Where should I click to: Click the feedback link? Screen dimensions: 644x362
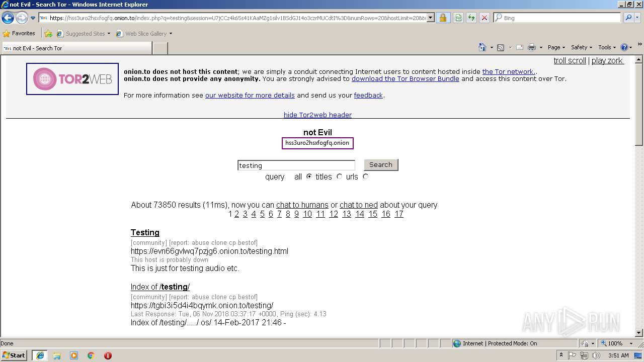click(x=368, y=96)
